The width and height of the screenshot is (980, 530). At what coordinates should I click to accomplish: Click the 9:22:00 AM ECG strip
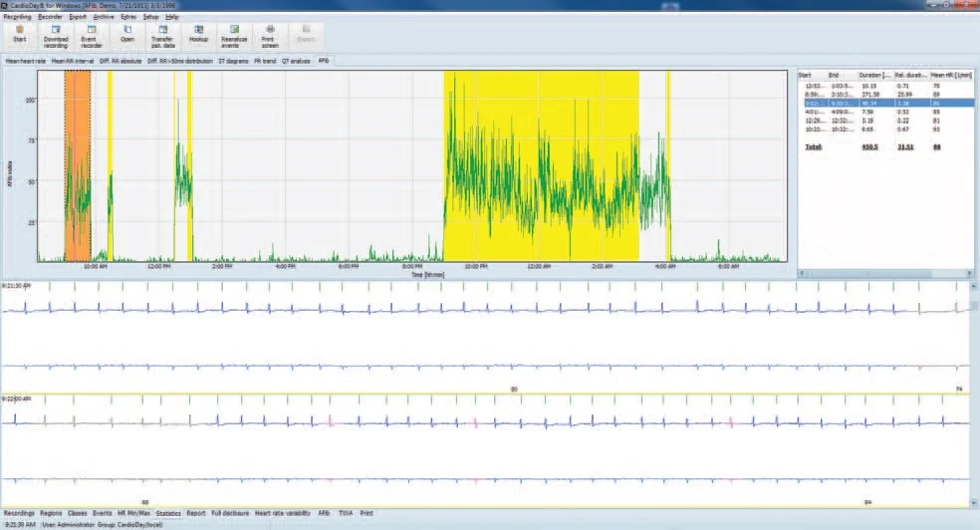tap(484, 450)
